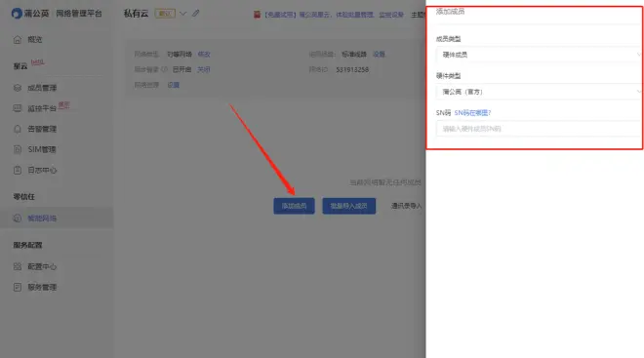Image resolution: width=644 pixels, height=358 pixels.
Task: Open the 硬件类型 dropdown showing 蒲公英（官方）
Action: 539,92
